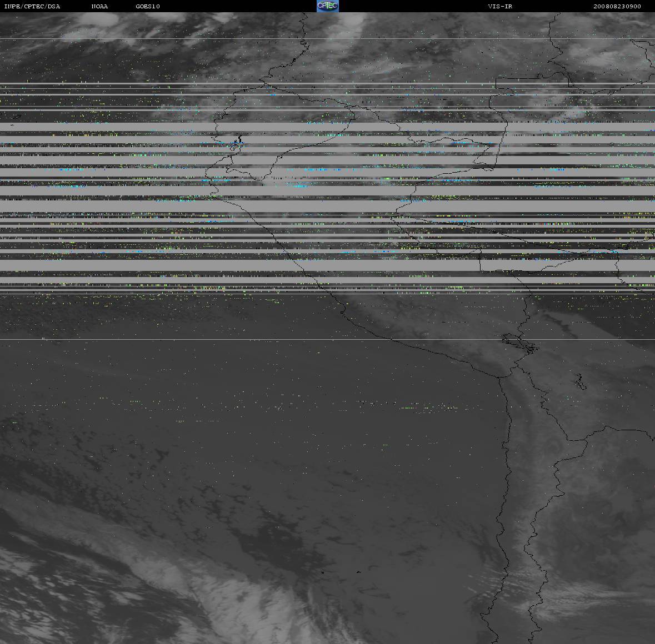Screen dimensions: 655x644
Task: Click the NOAA label in header
Action: click(99, 6)
